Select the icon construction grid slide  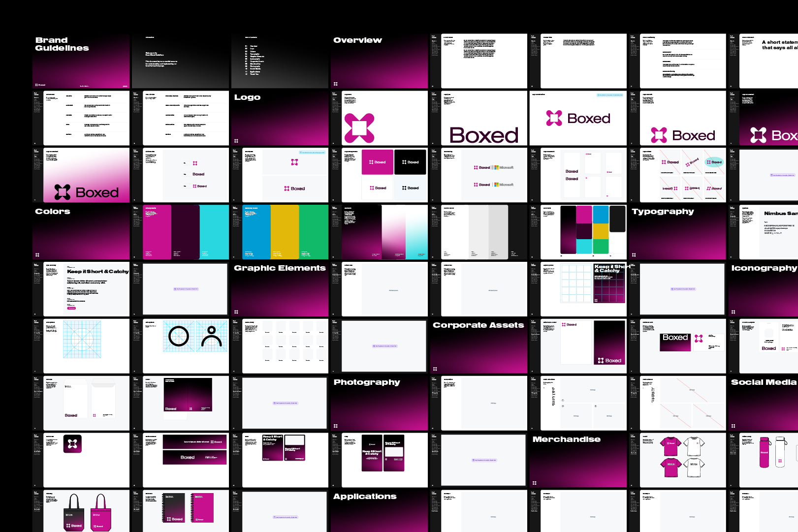[81, 346]
